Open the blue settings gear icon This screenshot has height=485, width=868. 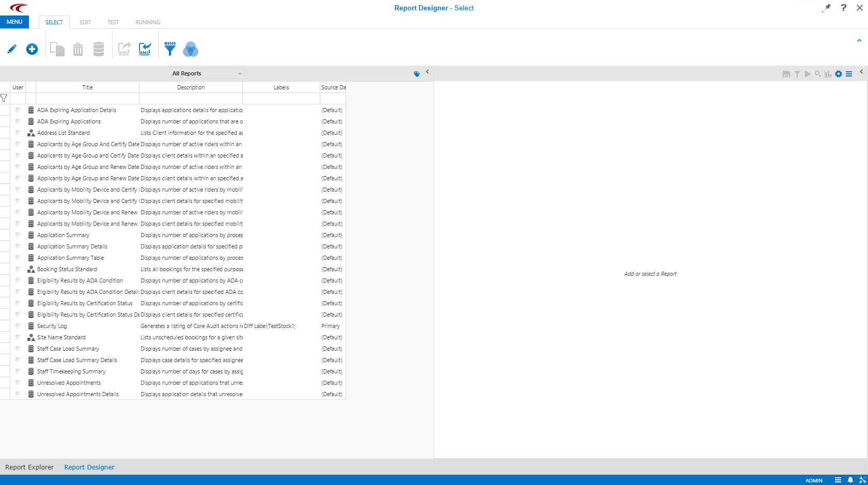pyautogui.click(x=839, y=74)
